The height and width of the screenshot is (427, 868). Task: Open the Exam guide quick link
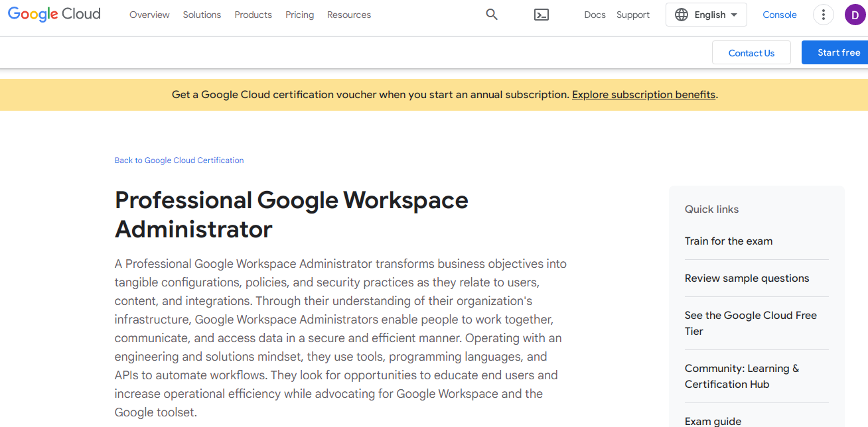[x=713, y=421]
